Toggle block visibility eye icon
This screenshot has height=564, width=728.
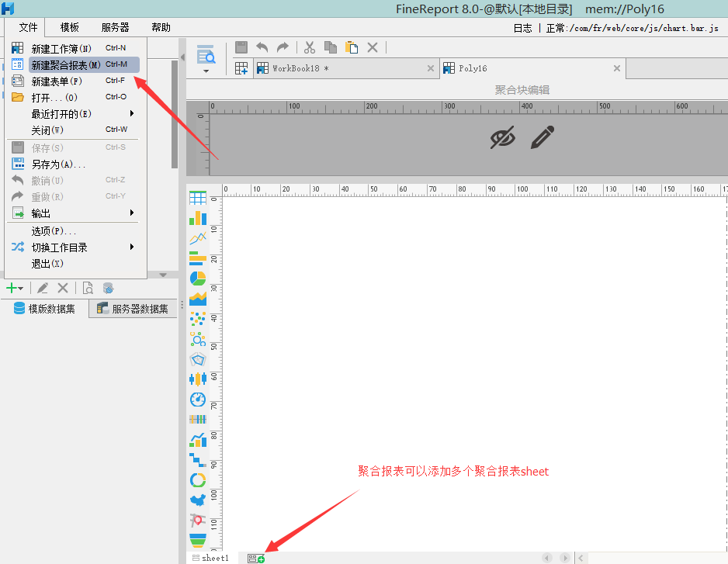503,137
